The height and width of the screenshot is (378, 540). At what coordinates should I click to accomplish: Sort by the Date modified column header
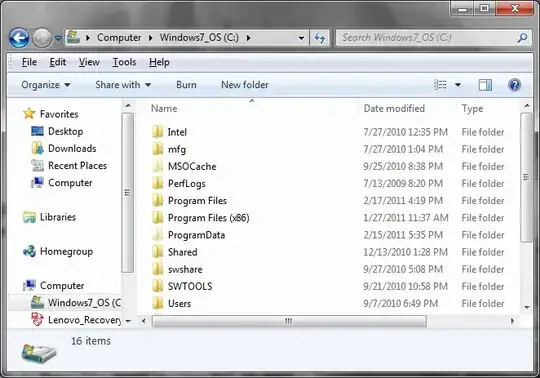(394, 108)
